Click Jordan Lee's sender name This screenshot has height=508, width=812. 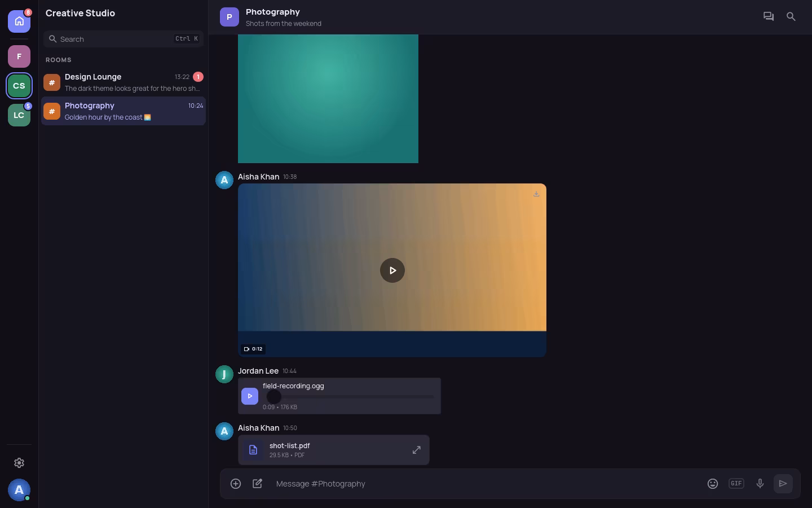[x=258, y=371]
